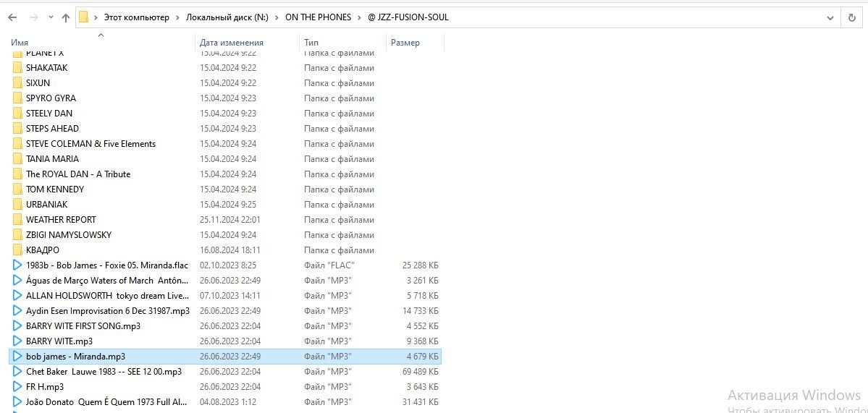Select file name bob james - Miranda.mp3
868x413 pixels.
coord(75,357)
